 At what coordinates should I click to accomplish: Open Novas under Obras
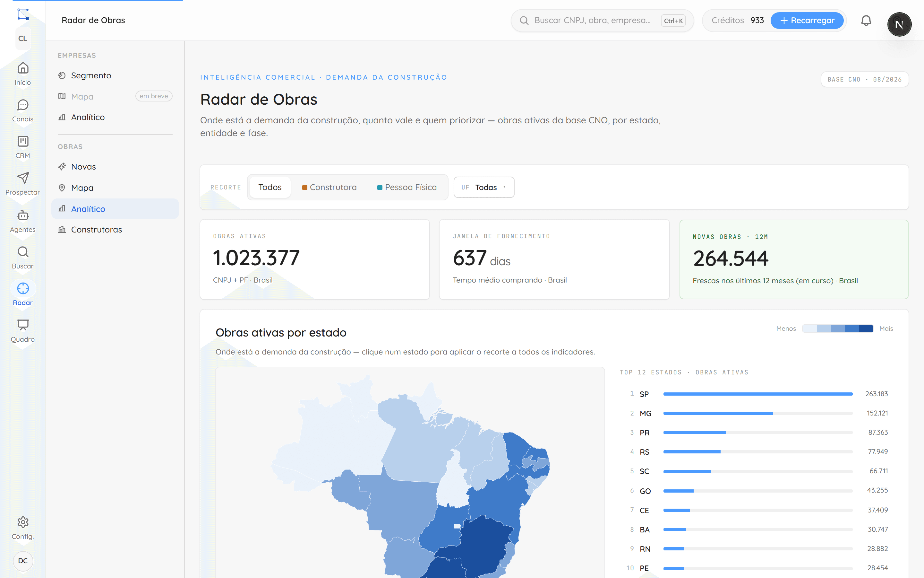pyautogui.click(x=115, y=167)
